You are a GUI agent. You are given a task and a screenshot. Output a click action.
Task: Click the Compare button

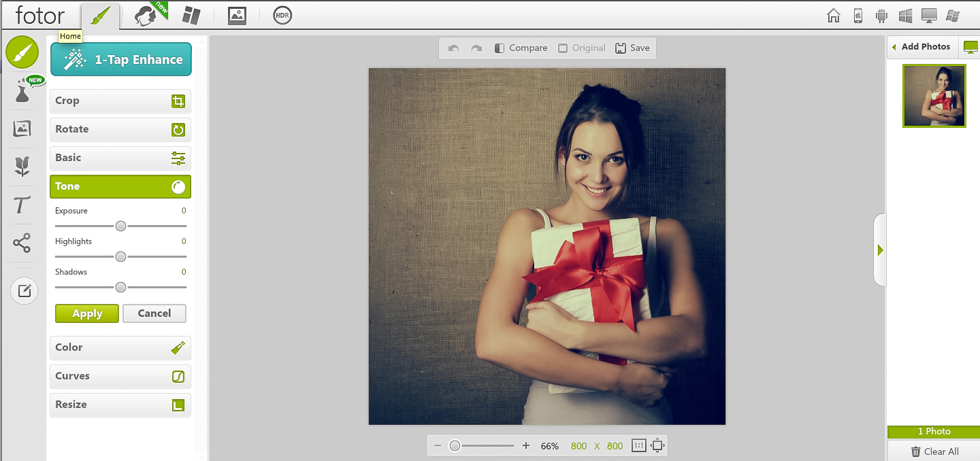[521, 48]
